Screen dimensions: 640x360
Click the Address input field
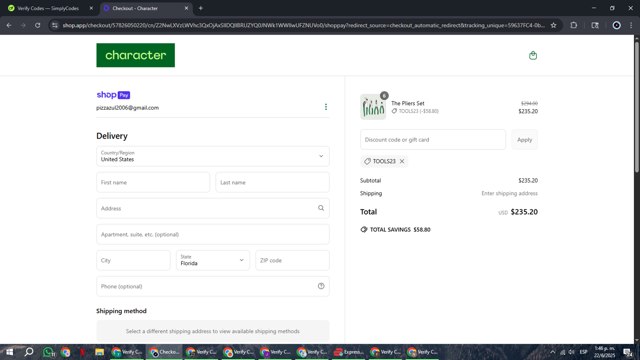click(x=213, y=208)
